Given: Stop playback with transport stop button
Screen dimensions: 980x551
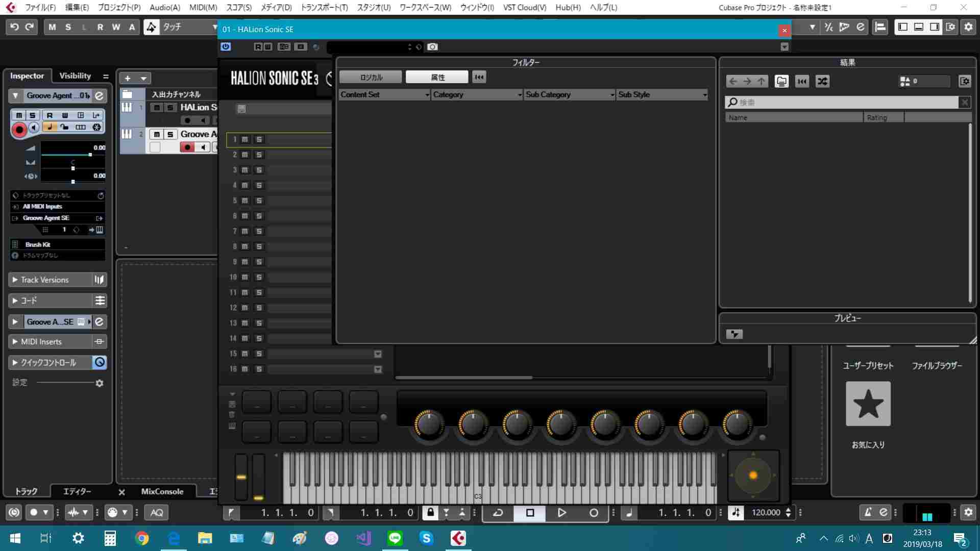Looking at the screenshot, I should (530, 513).
